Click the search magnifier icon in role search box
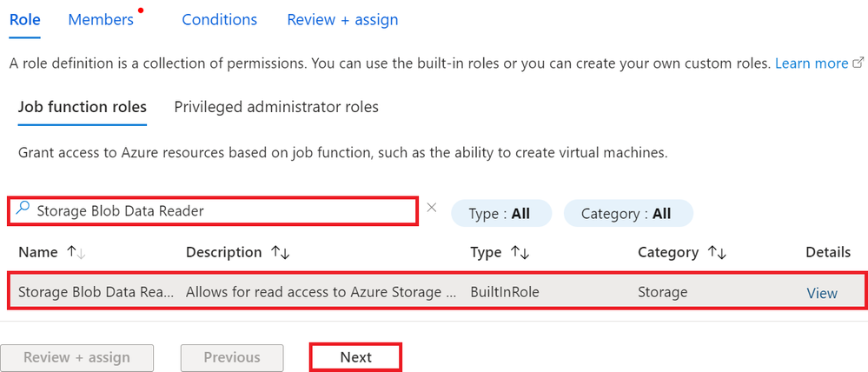Viewport: 868px width, 372px height. [23, 209]
